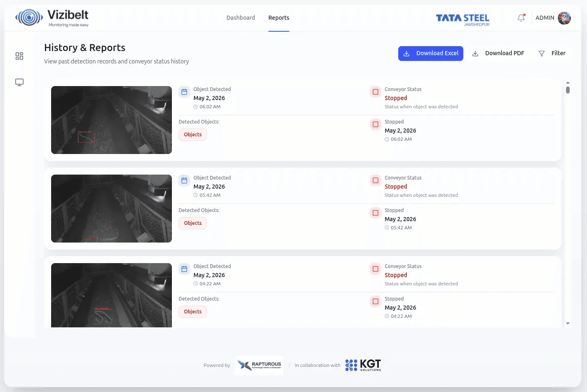This screenshot has height=392, width=587.
Task: Click calendar icon of 06:02 AM record
Action: click(x=184, y=92)
